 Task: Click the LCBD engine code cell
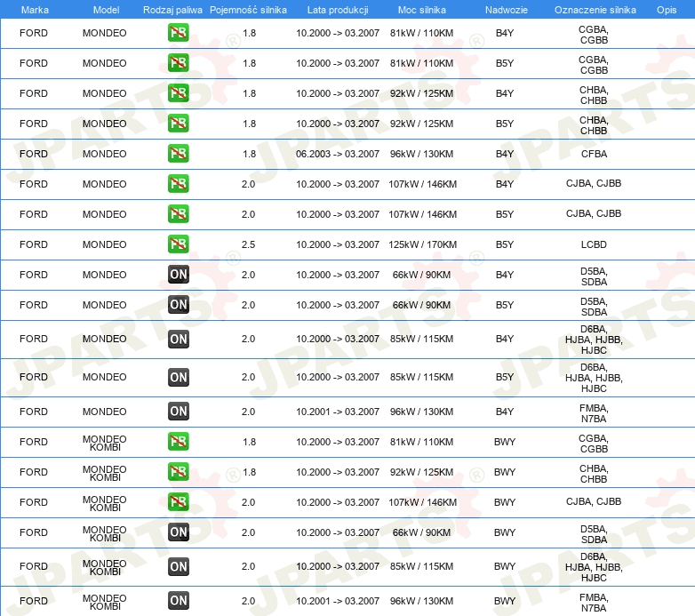tap(594, 244)
